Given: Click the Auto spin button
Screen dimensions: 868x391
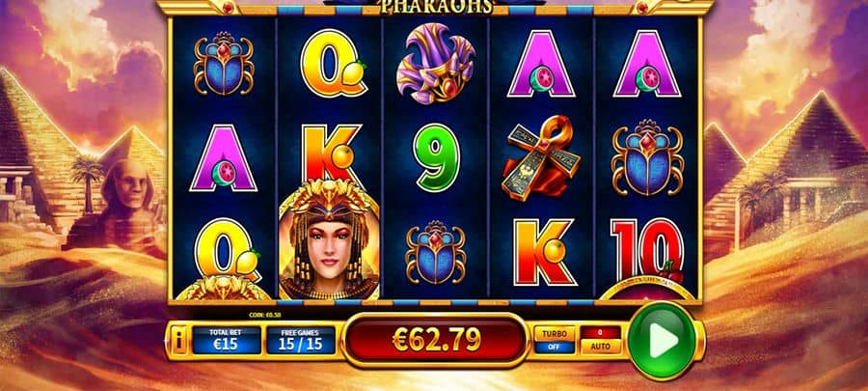Looking at the screenshot, I should pos(601,347).
